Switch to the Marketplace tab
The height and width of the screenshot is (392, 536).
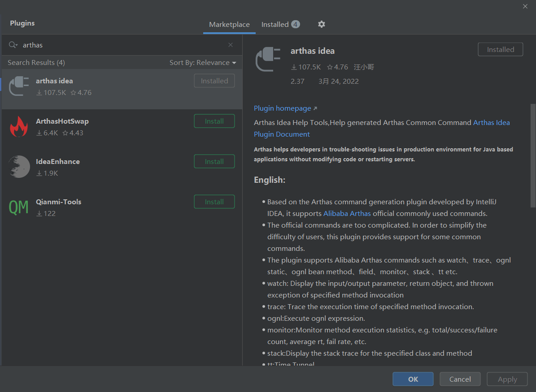coord(229,25)
